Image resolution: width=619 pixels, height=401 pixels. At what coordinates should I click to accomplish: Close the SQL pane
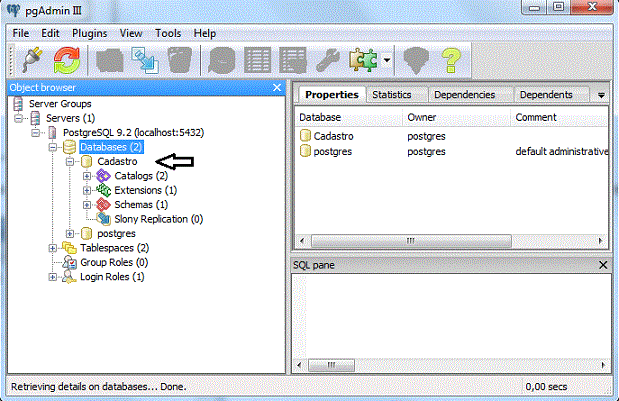click(603, 265)
